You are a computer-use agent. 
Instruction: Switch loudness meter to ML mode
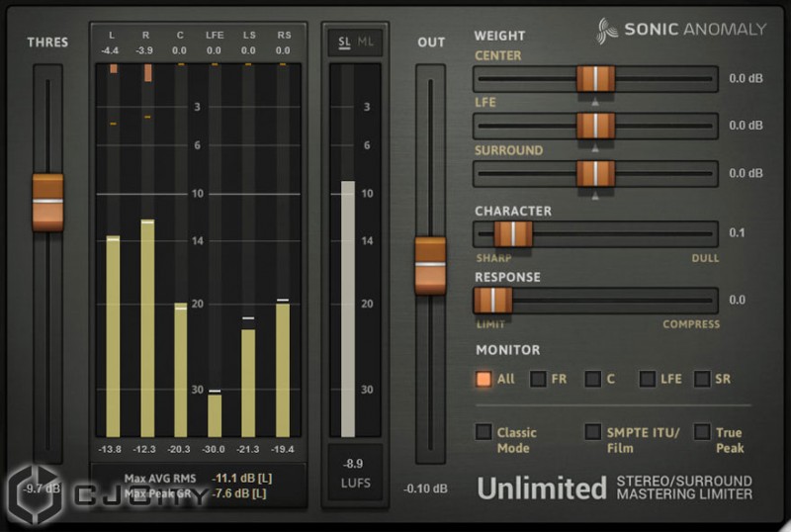tap(366, 41)
